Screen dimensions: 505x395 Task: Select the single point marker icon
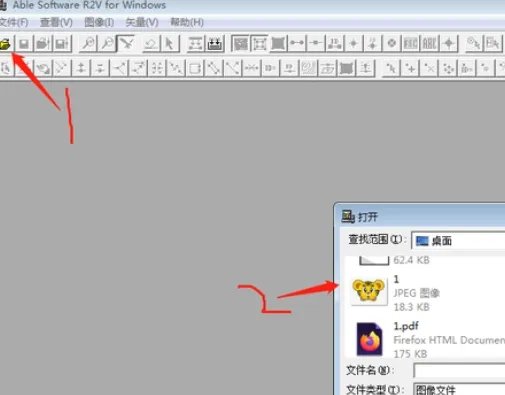[354, 44]
